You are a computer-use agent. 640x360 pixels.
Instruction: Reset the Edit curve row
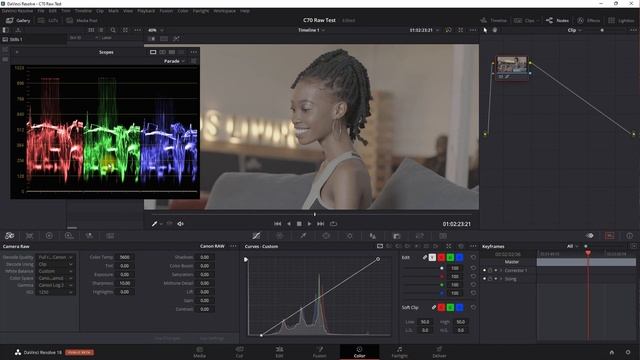tap(473, 258)
